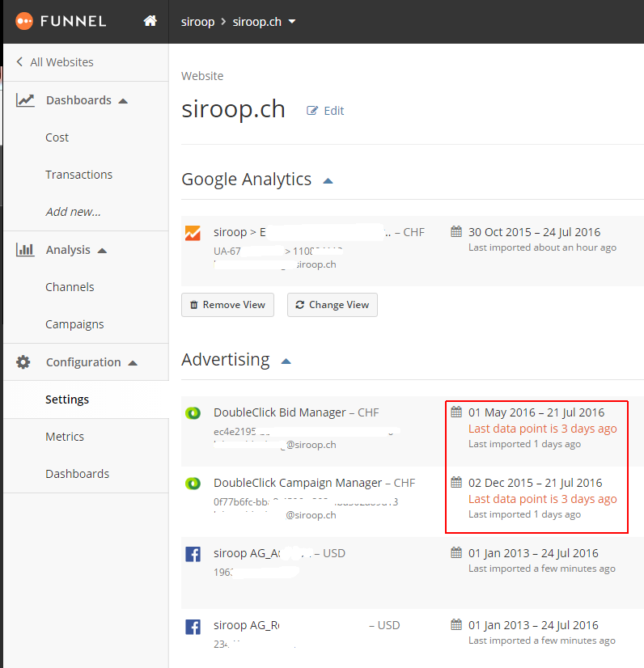Click the 01 May 2016 – 21 Jul 2016 date range
This screenshot has width=644, height=668.
click(x=536, y=412)
